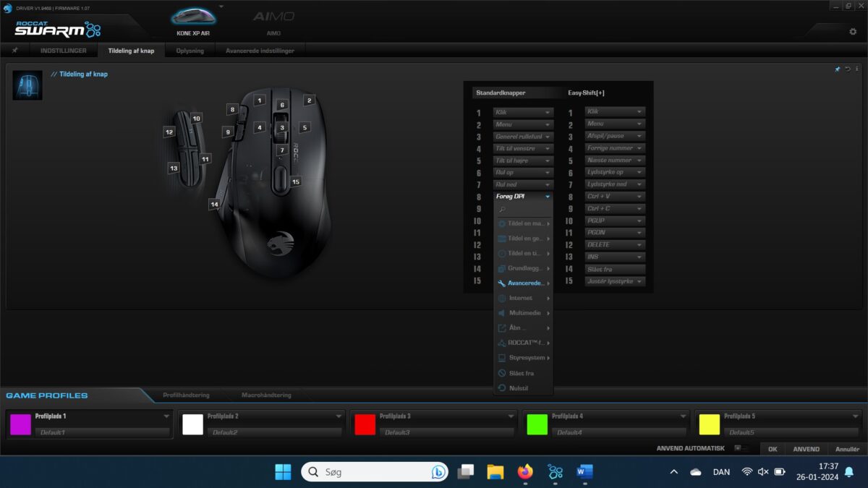Open Standard button 3 Generel rullefunktion dropdown

point(523,137)
